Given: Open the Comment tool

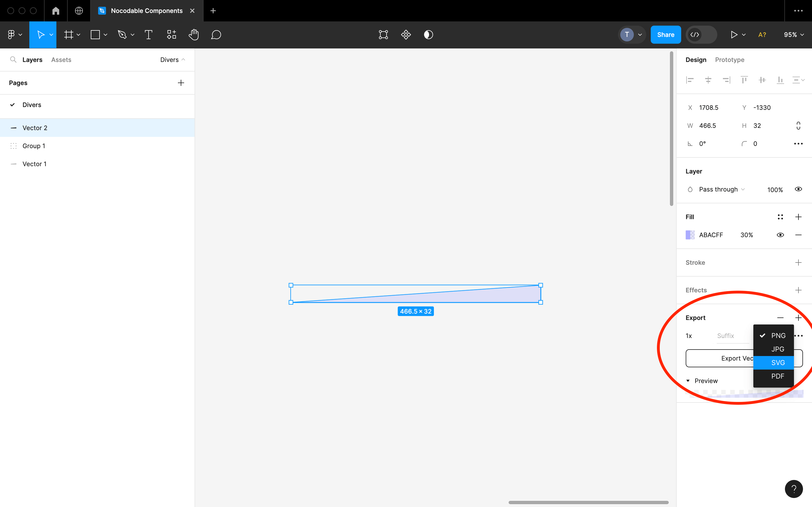Looking at the screenshot, I should [216, 35].
